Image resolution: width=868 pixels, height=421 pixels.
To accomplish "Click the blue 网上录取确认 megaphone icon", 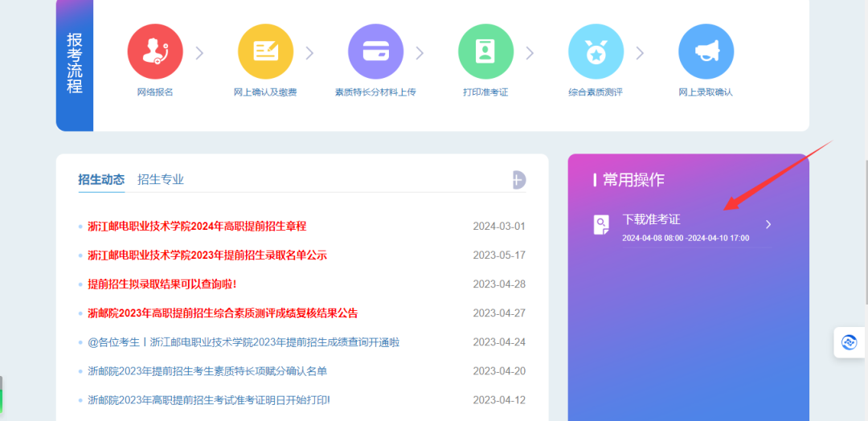I will click(706, 52).
